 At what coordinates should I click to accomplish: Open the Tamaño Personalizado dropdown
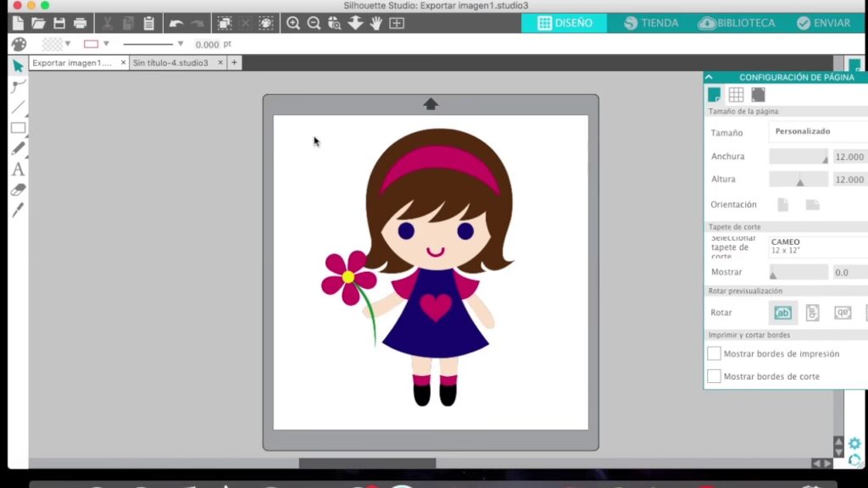(818, 131)
